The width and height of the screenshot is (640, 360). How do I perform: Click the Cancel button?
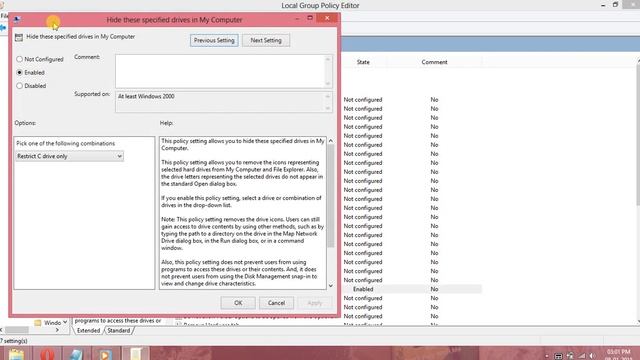click(276, 303)
